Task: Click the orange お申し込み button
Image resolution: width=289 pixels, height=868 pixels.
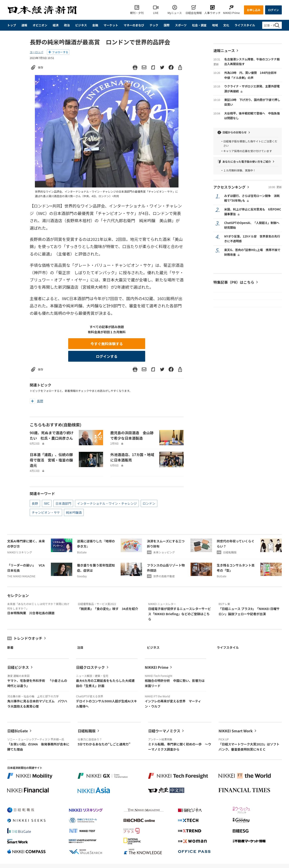Action: click(254, 10)
